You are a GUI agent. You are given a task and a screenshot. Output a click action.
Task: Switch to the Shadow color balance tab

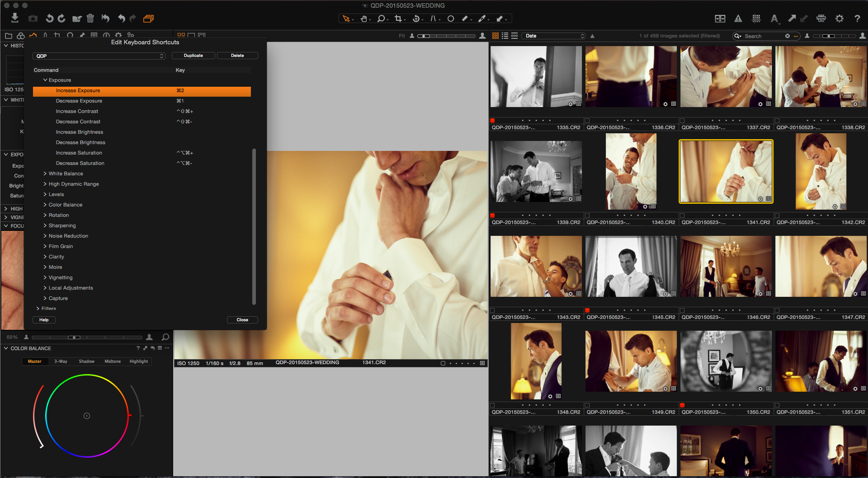point(87,361)
